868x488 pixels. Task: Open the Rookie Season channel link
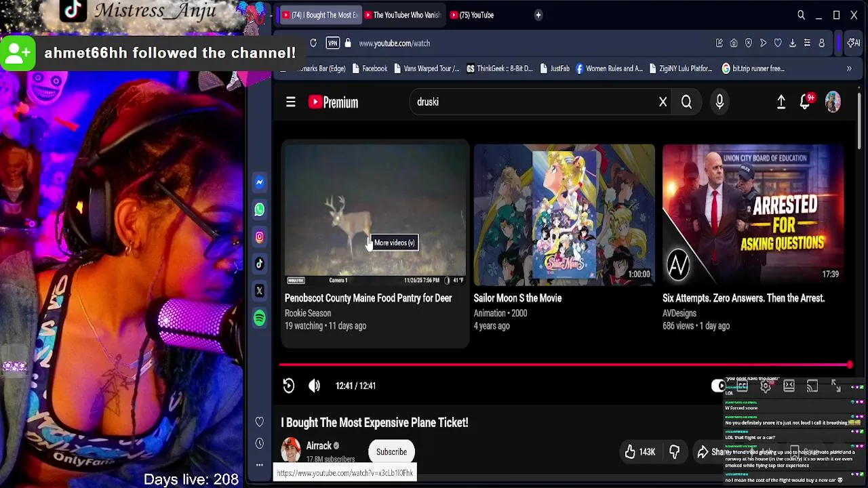coord(308,313)
